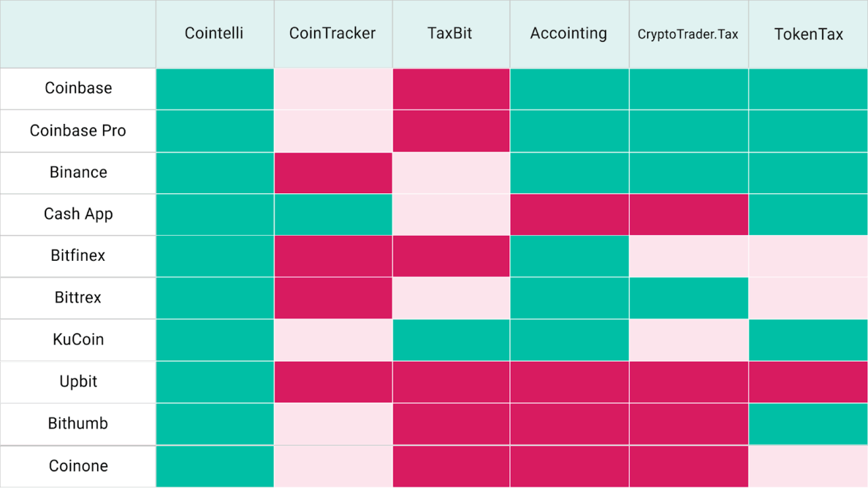Click the Coinbase row label
Image resolution: width=868 pixels, height=488 pixels.
coord(78,88)
